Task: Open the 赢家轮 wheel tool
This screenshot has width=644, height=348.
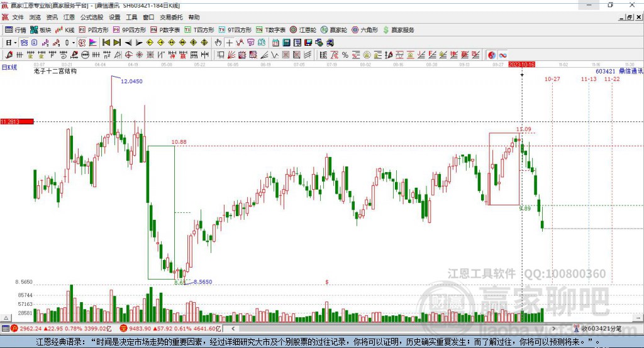Action: click(334, 30)
